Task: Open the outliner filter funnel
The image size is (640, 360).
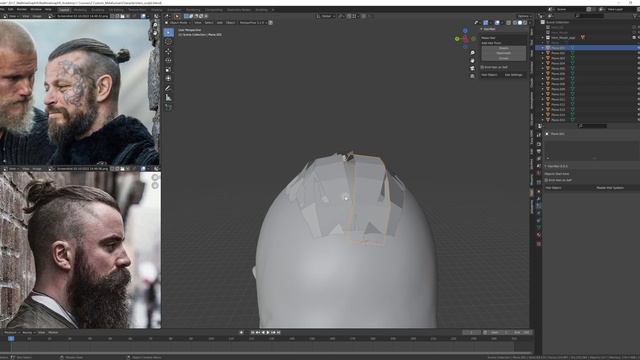Action: pyautogui.click(x=635, y=16)
